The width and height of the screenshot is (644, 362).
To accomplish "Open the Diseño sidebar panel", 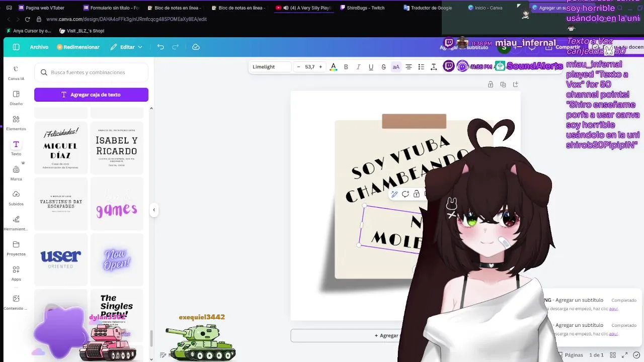I will (16, 98).
